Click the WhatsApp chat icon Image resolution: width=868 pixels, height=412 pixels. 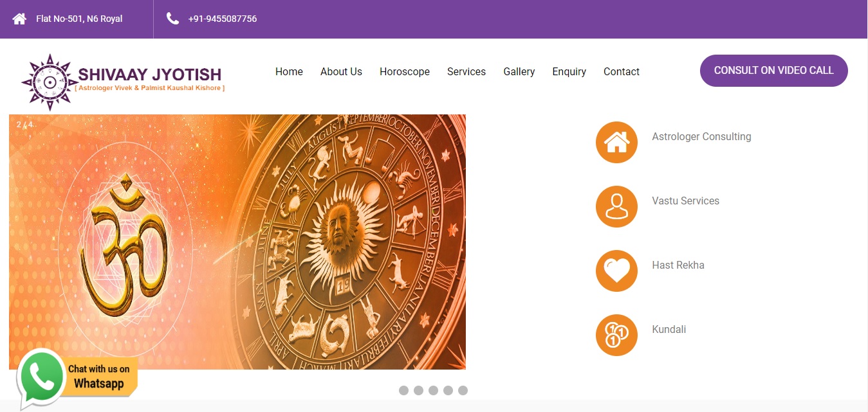click(41, 378)
